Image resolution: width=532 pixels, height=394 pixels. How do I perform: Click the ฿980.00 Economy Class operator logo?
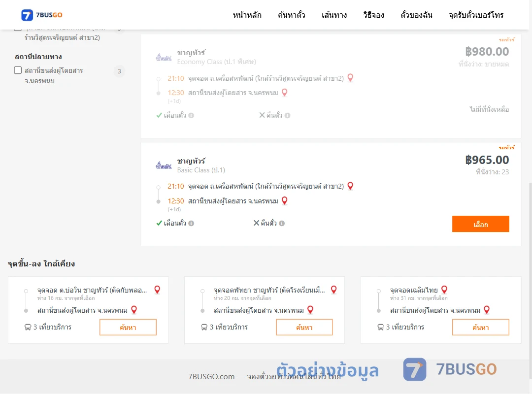coord(164,57)
